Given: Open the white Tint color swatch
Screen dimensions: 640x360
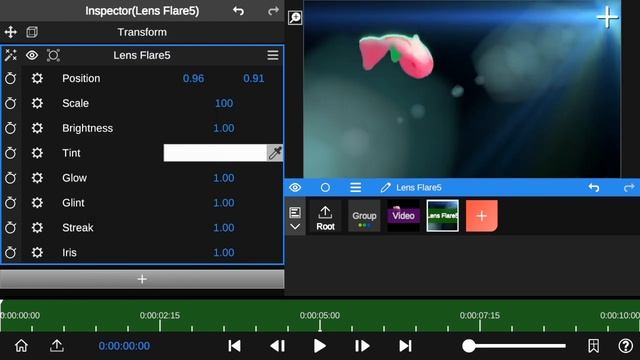Looking at the screenshot, I should pos(215,153).
